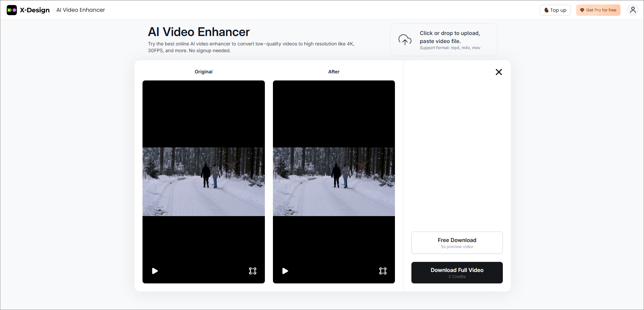Click the '5s preview video' text
Screen dimensions: 644x310
click(457, 247)
